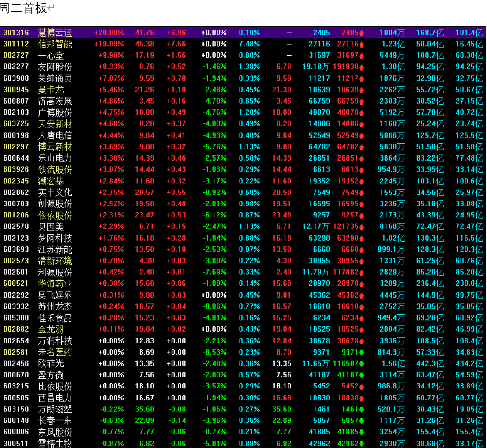The height and width of the screenshot is (448, 487).
Task: Select the 慧博云通 stock row name
Action: click(x=55, y=33)
